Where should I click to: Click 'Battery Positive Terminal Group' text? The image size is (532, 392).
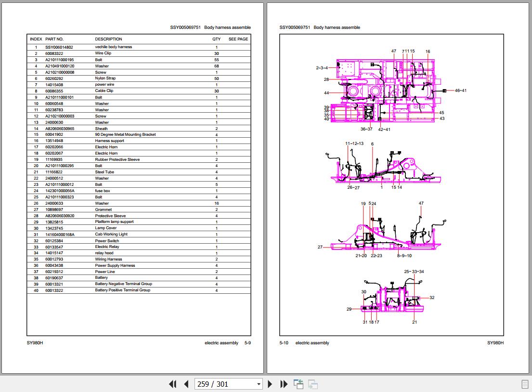tap(122, 290)
